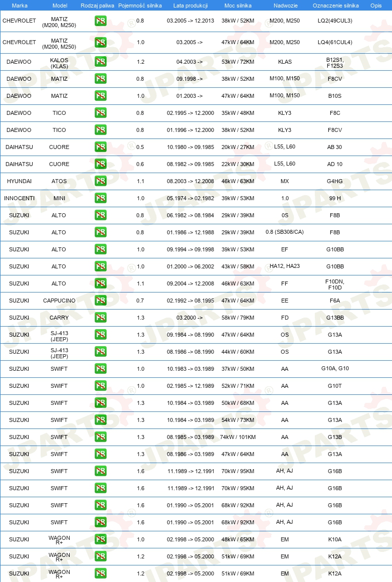Select power cell 74kW / 101KM

(238, 437)
